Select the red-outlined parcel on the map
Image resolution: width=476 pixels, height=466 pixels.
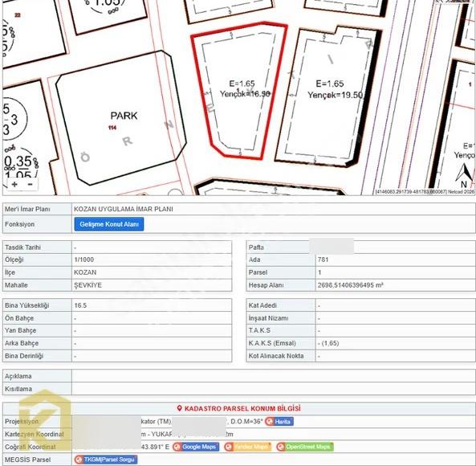(x=240, y=91)
